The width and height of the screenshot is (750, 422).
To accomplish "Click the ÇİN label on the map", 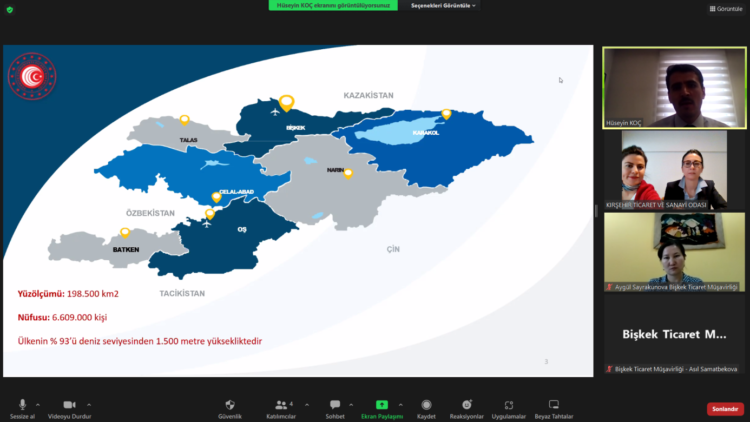I will 393,249.
